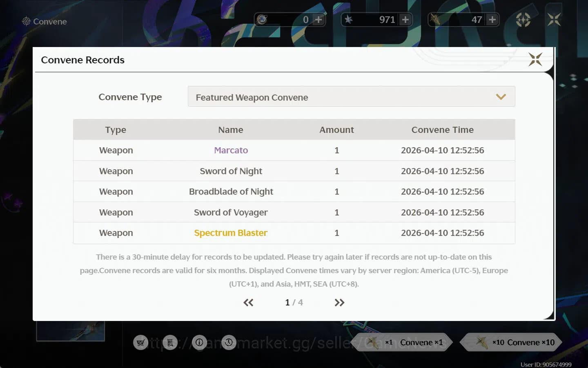Open the shop cart icon
588x368 pixels.
tap(141, 343)
